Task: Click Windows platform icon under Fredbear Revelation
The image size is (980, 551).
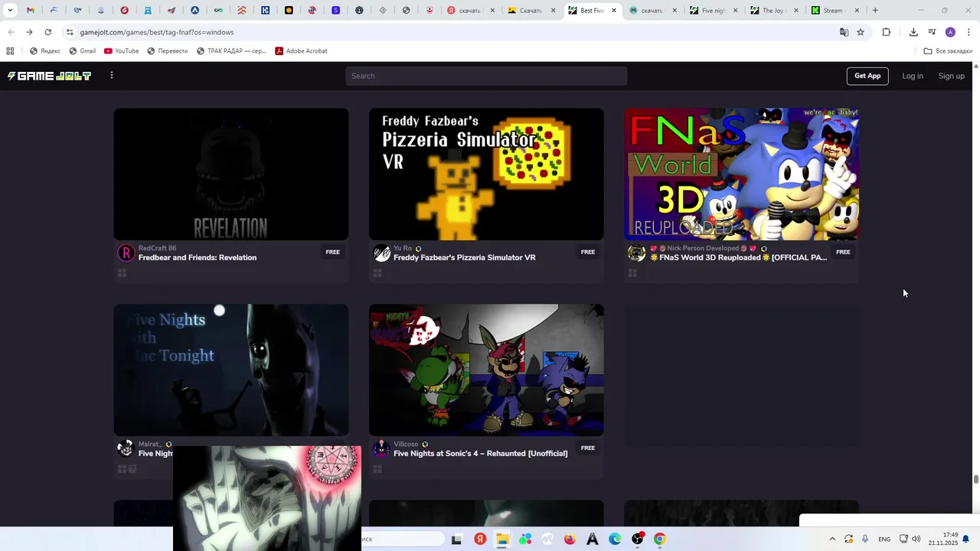Action: tap(122, 273)
